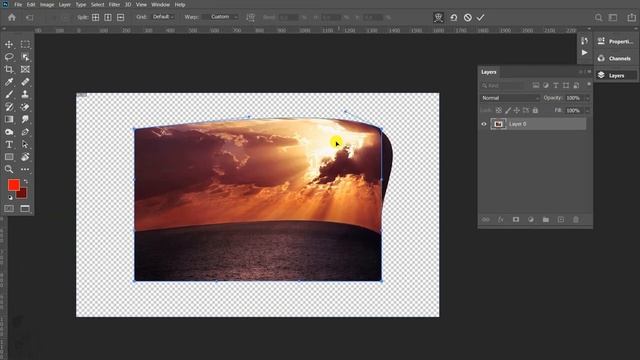The width and height of the screenshot is (640, 360).
Task: Select the Lasso tool
Action: click(x=9, y=57)
